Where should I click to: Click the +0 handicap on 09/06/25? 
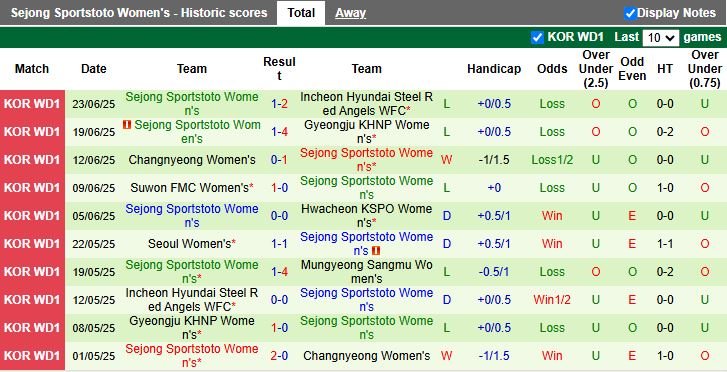[x=494, y=188]
